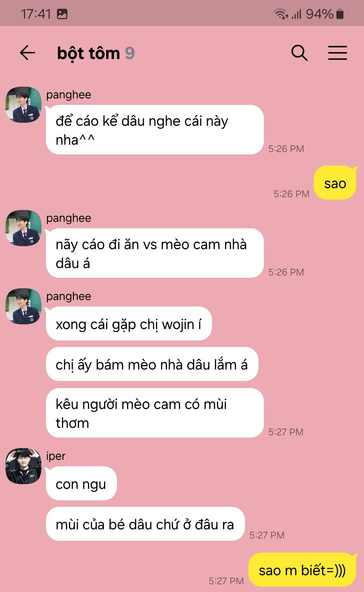Tap the battery icon in status bar
The width and height of the screenshot is (364, 592).
[x=340, y=14]
